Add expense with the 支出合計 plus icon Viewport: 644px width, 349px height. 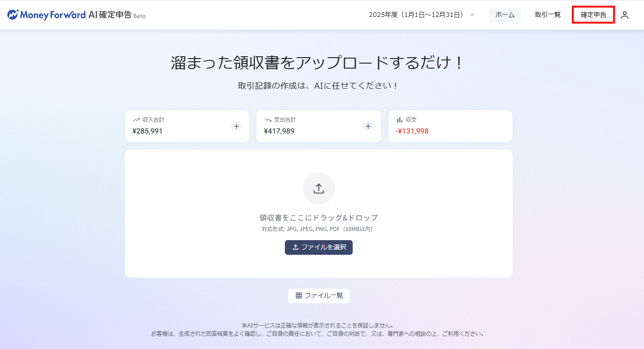pyautogui.click(x=368, y=126)
